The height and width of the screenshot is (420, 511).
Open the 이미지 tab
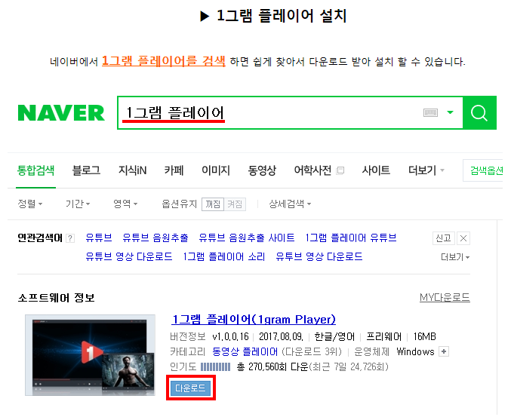click(216, 170)
